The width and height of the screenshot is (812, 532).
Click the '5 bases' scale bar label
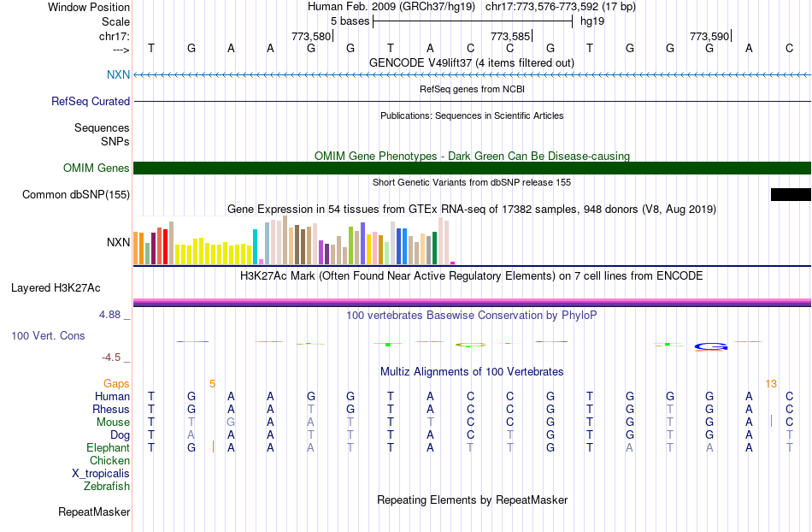coord(350,21)
